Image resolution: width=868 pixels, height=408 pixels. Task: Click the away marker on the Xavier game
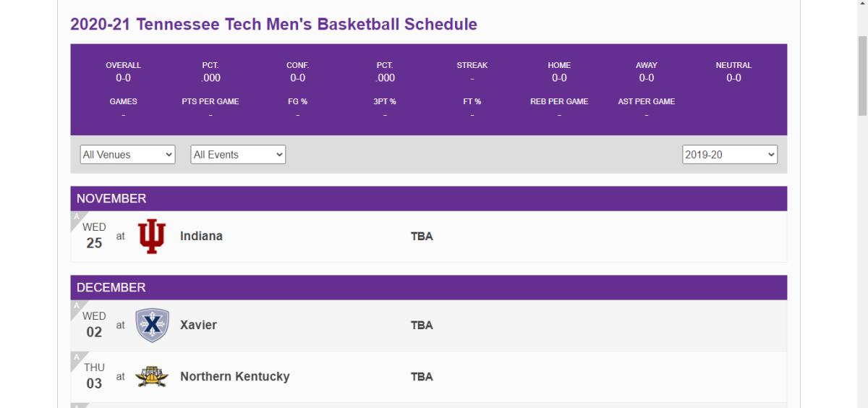[x=76, y=305]
